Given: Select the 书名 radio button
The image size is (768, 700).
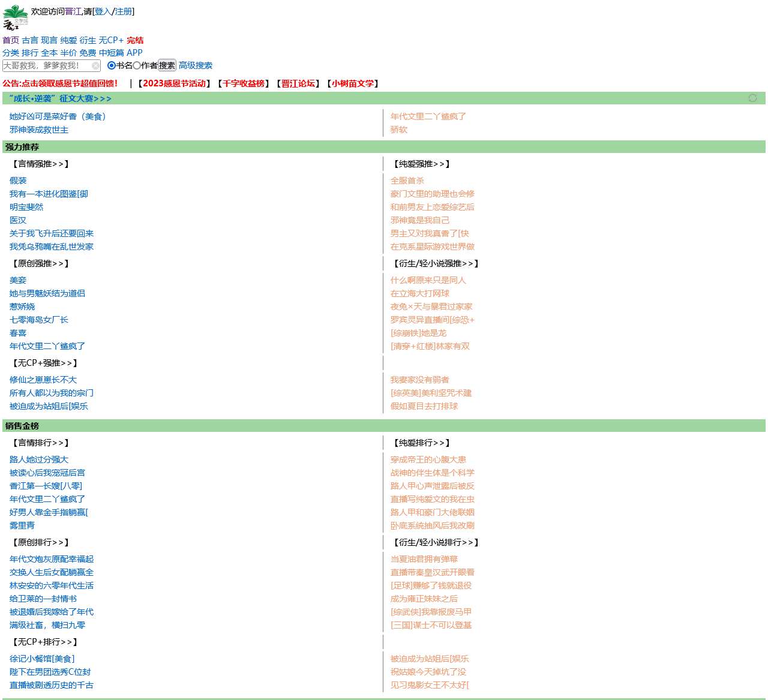Looking at the screenshot, I should coord(111,65).
